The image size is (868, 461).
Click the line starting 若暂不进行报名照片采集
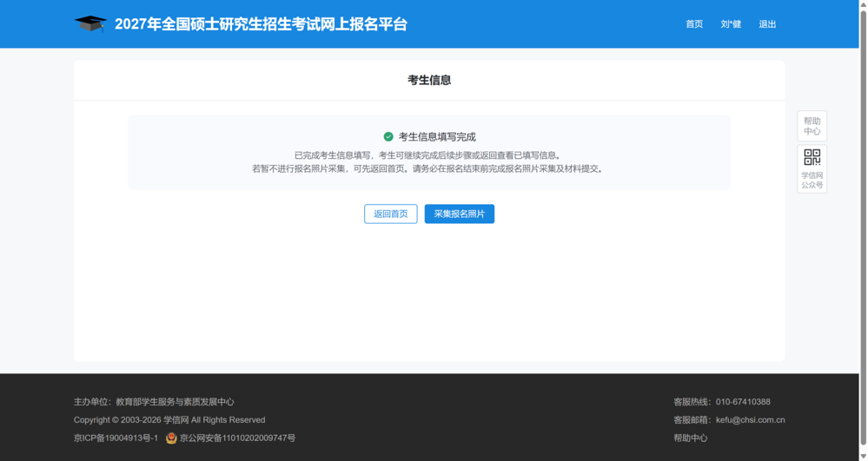429,168
